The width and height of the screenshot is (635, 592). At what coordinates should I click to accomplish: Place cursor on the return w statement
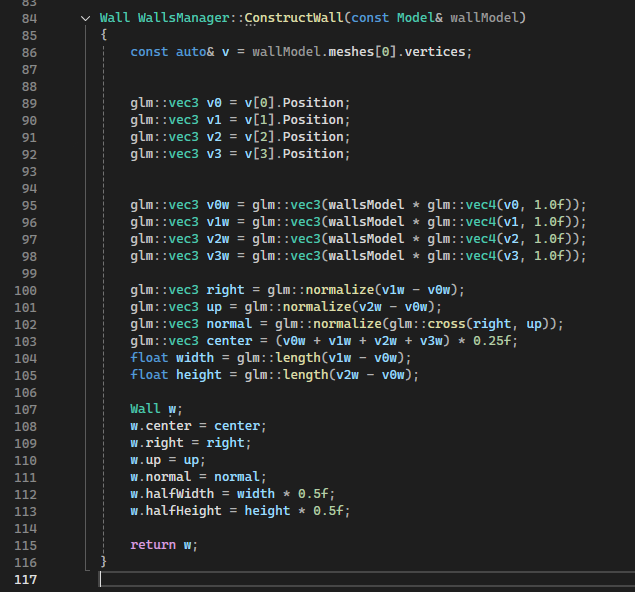pos(164,544)
